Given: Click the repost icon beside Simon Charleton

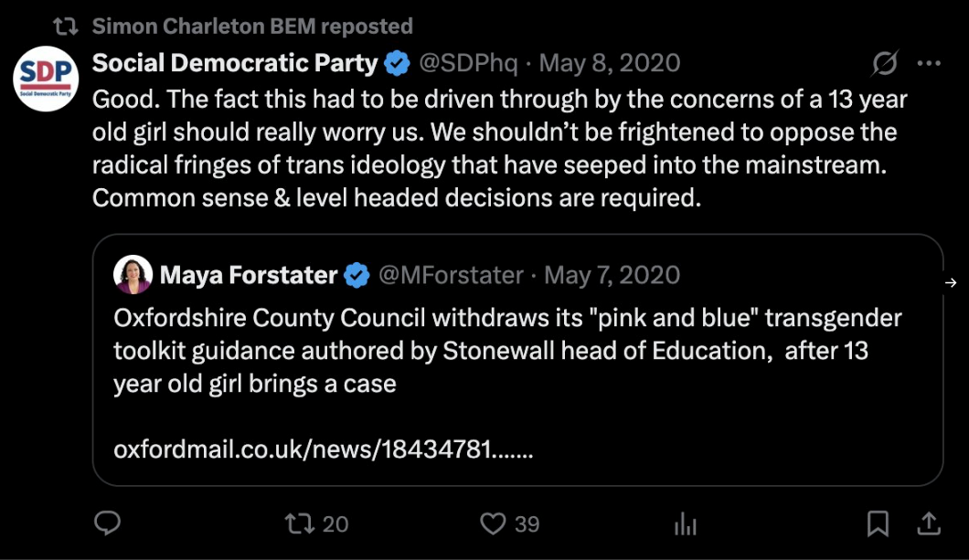Looking at the screenshot, I should [x=67, y=26].
